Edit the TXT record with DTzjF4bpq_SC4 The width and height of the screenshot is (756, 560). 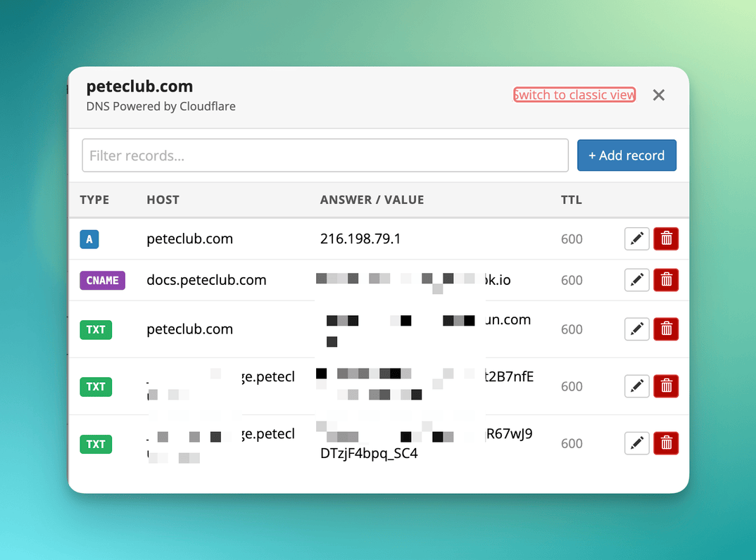coord(636,443)
